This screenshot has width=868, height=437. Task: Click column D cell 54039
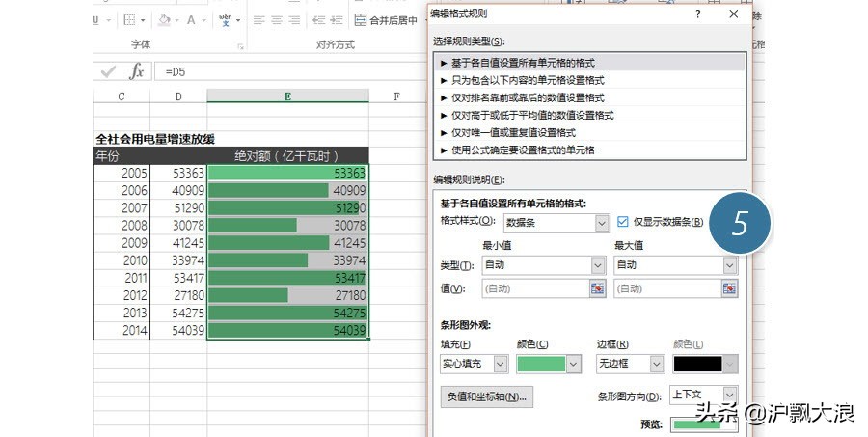pos(178,331)
